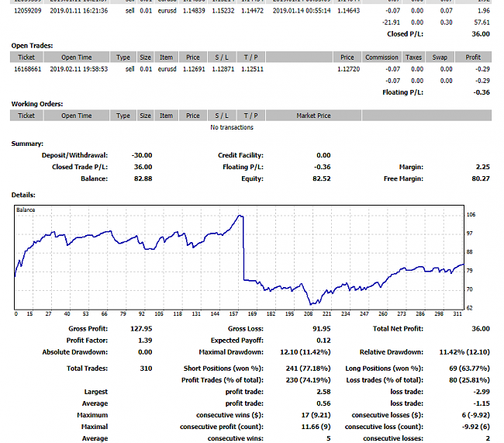Select the Profit Factor value 1.39
Image resolution: width=504 pixels, height=443 pixels.
145,341
